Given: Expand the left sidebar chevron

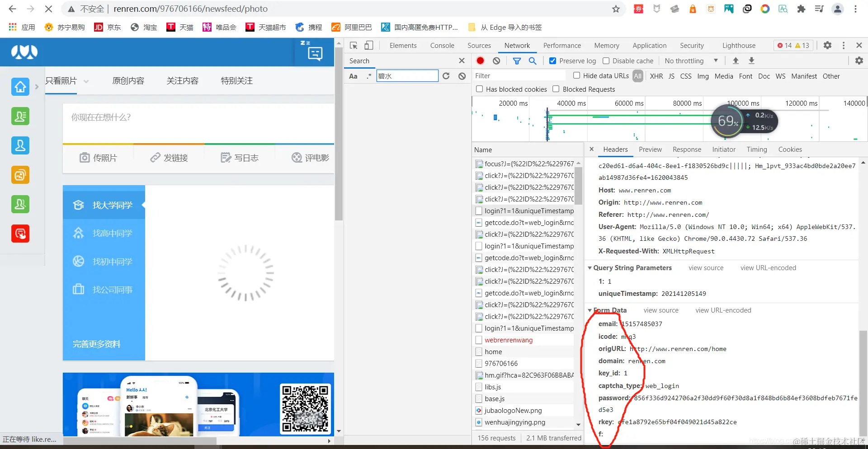Looking at the screenshot, I should 37,87.
